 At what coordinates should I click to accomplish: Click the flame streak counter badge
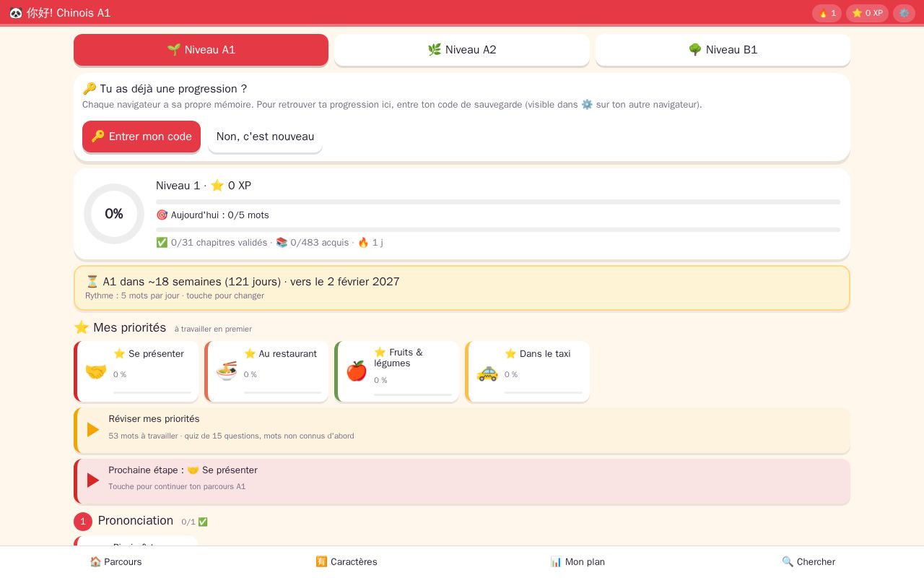tap(827, 13)
